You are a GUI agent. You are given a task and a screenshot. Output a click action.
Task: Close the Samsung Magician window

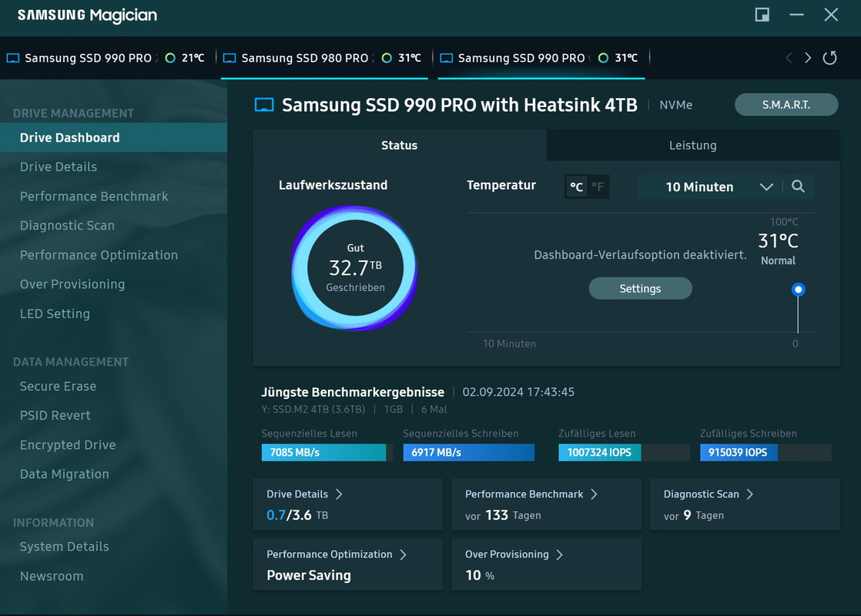coord(831,15)
